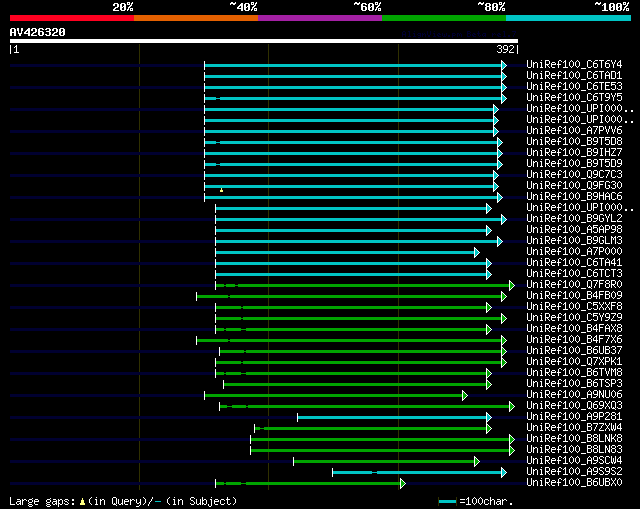This screenshot has height=509, width=640.
Task: Select hit label UniRef100_Q9C7C3
Action: (574, 175)
